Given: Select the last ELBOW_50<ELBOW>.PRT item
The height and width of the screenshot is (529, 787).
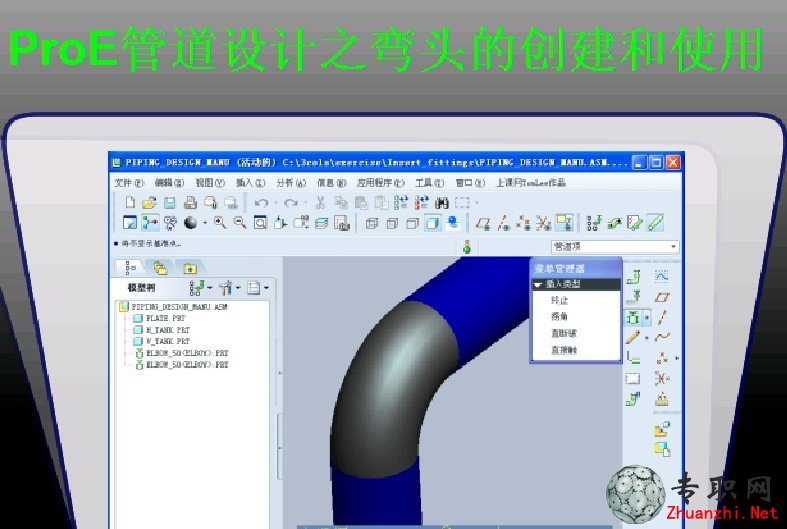Looking at the screenshot, I should pos(182,365).
